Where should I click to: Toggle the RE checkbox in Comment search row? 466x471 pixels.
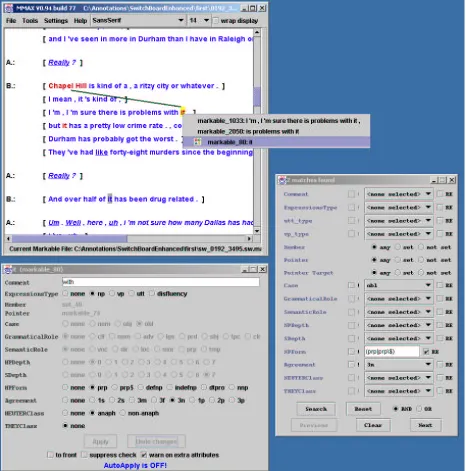440,194
